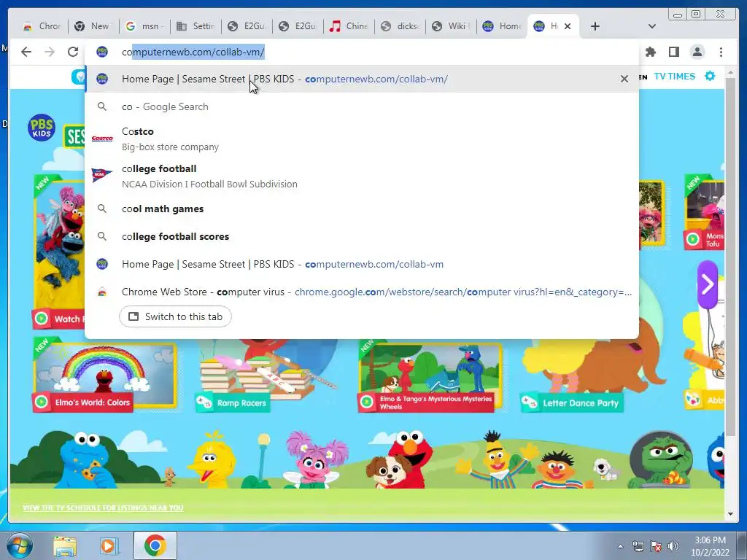Screen dimensions: 747x560
Task: Select the Bert character
Action: 495,461
